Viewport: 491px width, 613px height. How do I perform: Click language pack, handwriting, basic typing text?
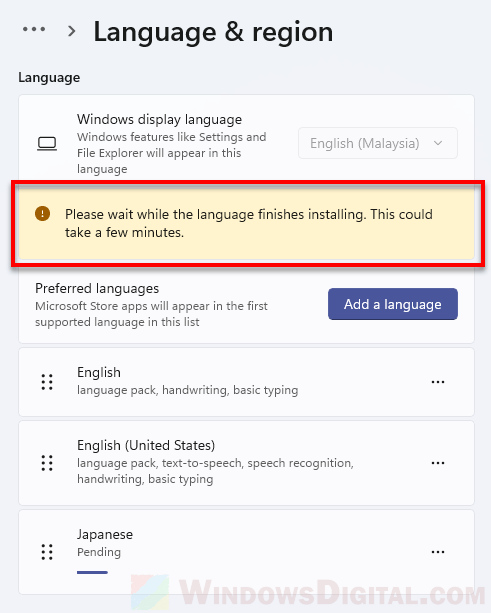(x=188, y=390)
